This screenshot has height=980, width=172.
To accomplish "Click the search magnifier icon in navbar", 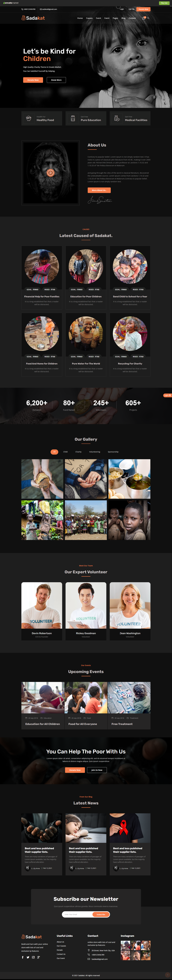I will coord(148,18).
